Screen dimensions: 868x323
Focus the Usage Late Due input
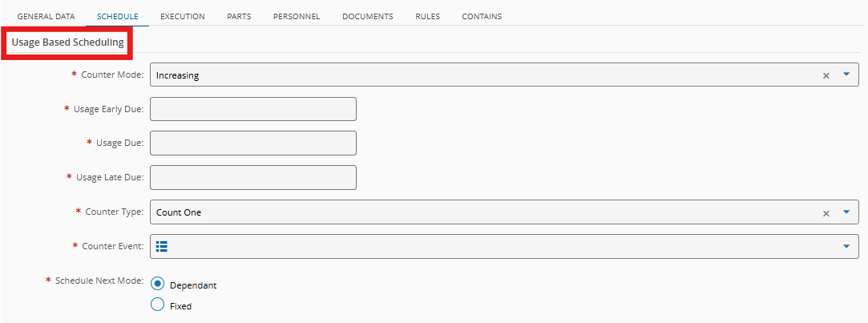[x=253, y=177]
